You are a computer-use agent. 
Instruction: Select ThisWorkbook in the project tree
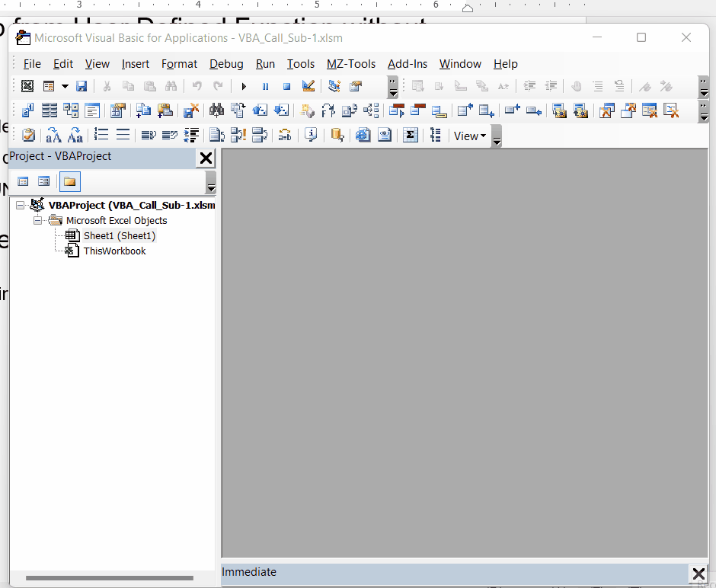[115, 251]
